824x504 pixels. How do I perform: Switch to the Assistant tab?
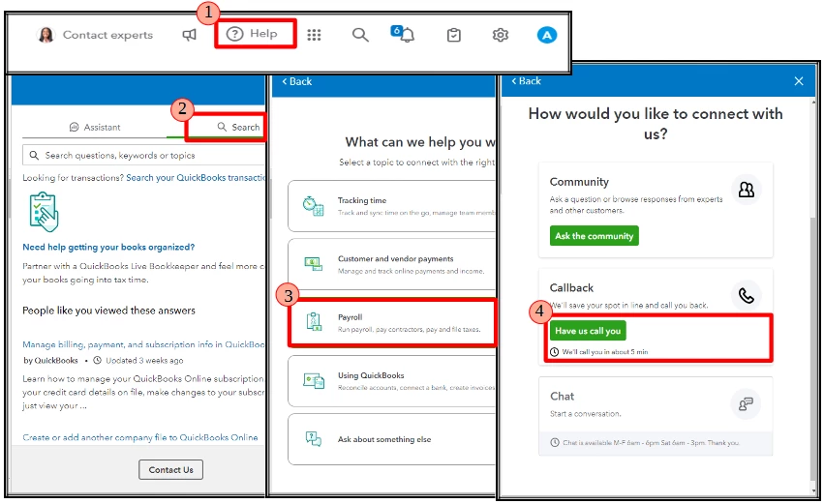95,127
